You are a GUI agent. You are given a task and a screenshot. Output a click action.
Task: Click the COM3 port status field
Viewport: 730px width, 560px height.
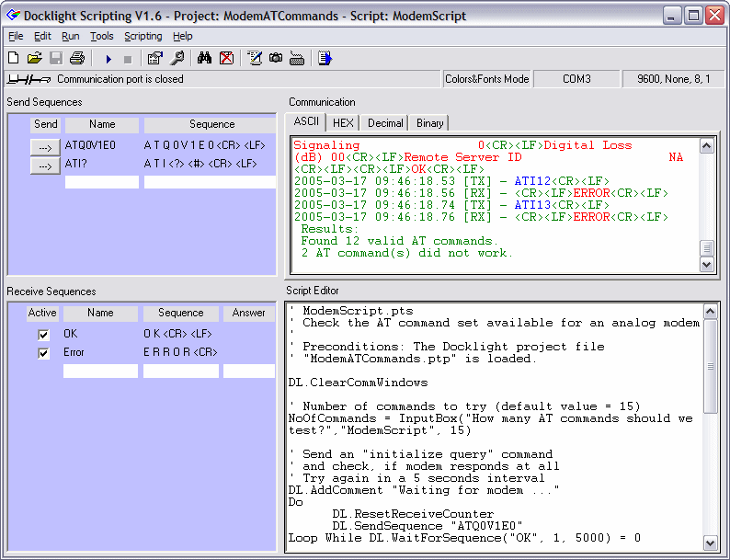[x=576, y=79]
